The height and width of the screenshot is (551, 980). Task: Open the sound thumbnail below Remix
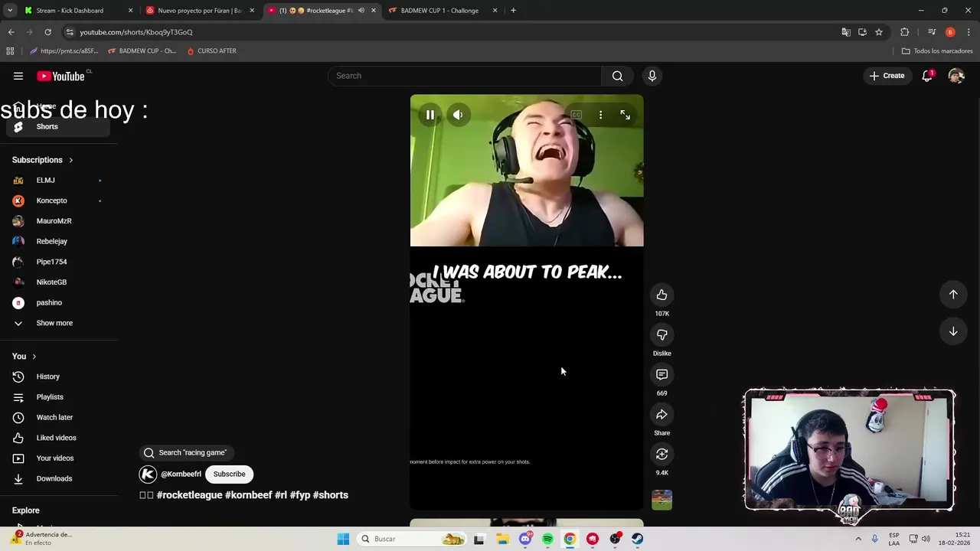[x=661, y=500]
